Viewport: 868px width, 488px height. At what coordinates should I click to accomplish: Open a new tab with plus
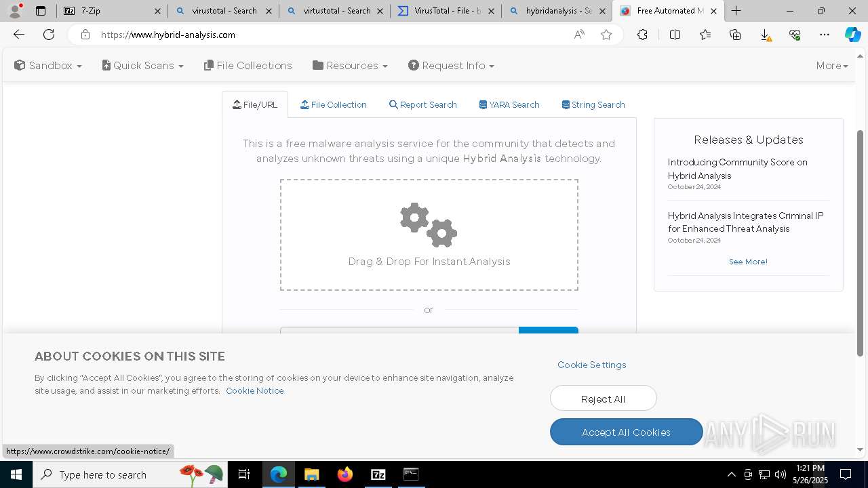(736, 11)
